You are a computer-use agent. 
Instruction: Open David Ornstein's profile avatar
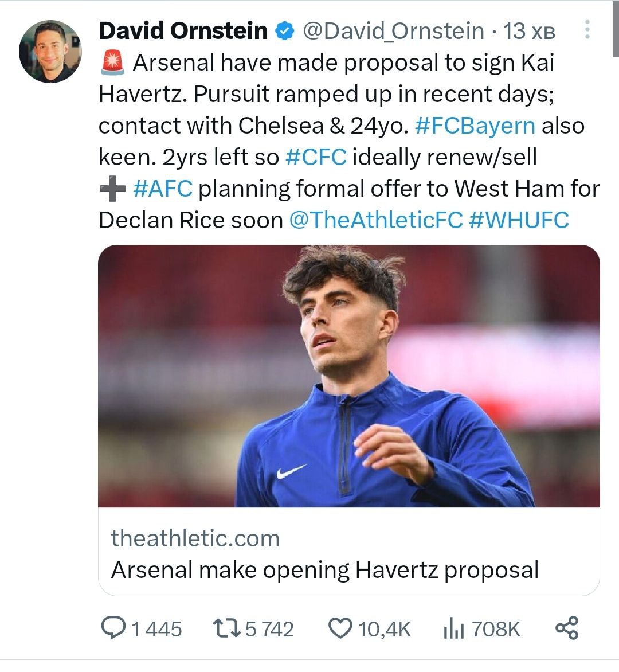pyautogui.click(x=50, y=51)
